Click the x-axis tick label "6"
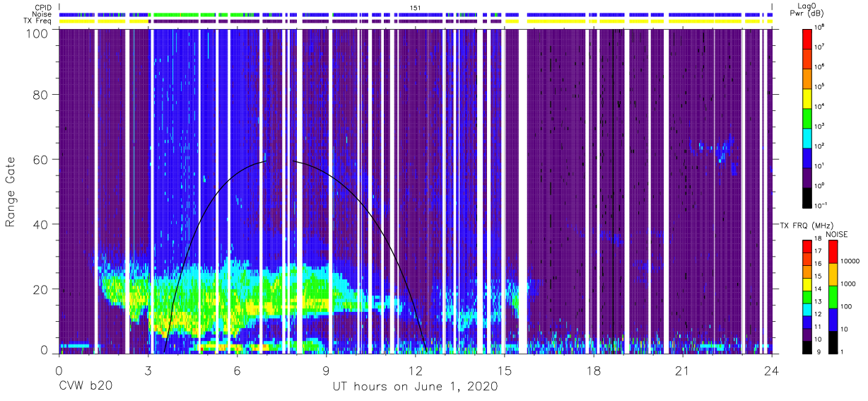This screenshot has width=868, height=401. pyautogui.click(x=237, y=371)
